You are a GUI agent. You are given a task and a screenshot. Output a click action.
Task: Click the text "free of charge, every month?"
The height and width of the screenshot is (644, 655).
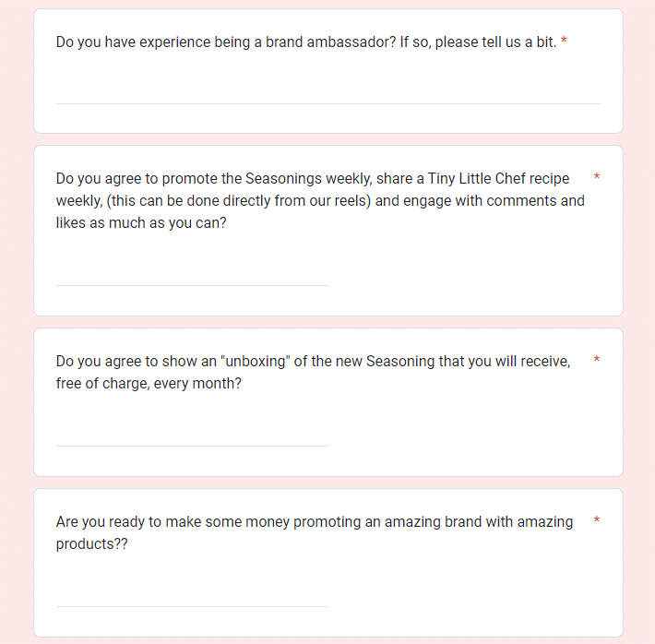coord(149,384)
